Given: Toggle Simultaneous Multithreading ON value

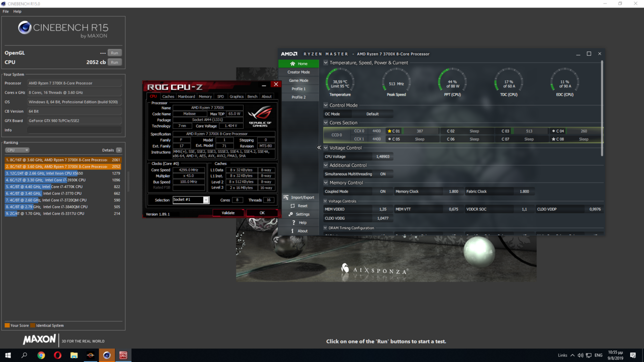Looking at the screenshot, I should (383, 174).
